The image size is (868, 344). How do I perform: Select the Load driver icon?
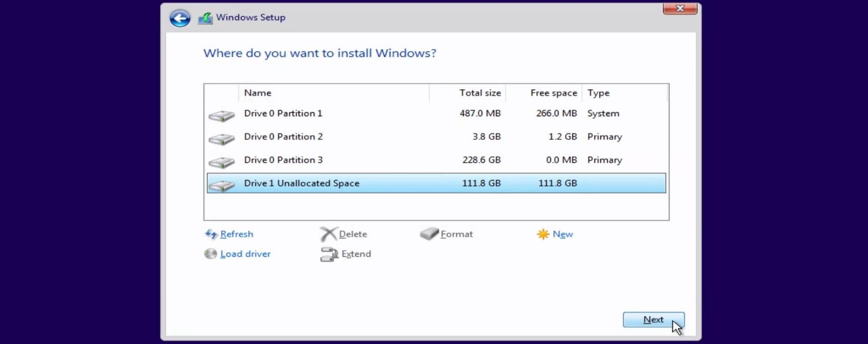coord(210,254)
